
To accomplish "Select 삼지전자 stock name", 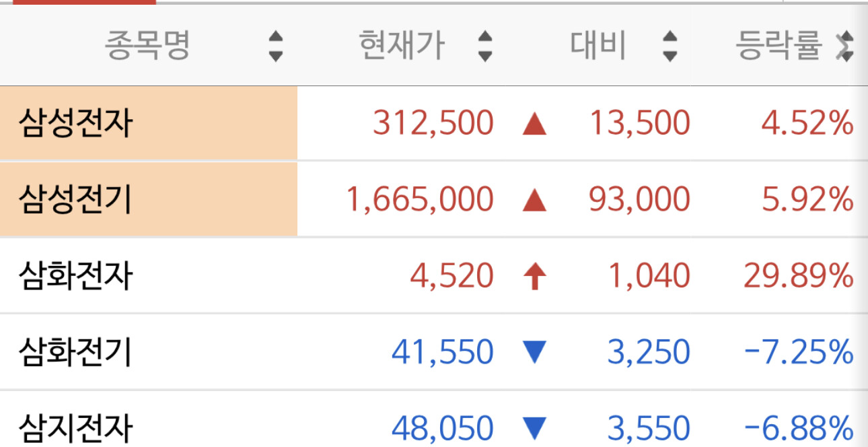I will click(x=75, y=428).
